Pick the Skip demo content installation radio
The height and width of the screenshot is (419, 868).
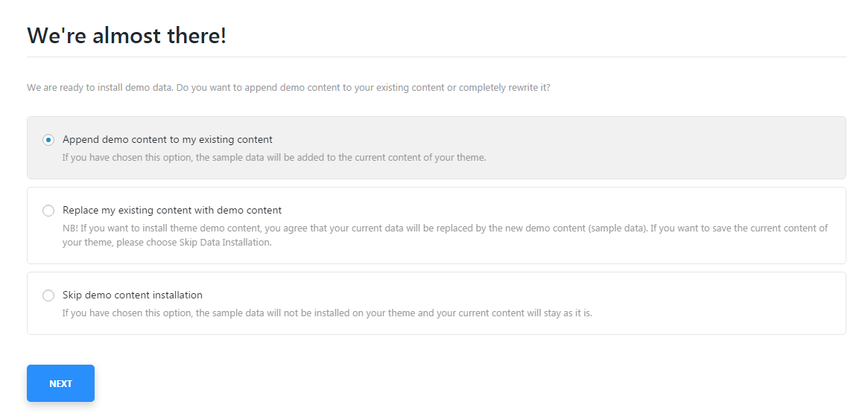pyautogui.click(x=48, y=295)
